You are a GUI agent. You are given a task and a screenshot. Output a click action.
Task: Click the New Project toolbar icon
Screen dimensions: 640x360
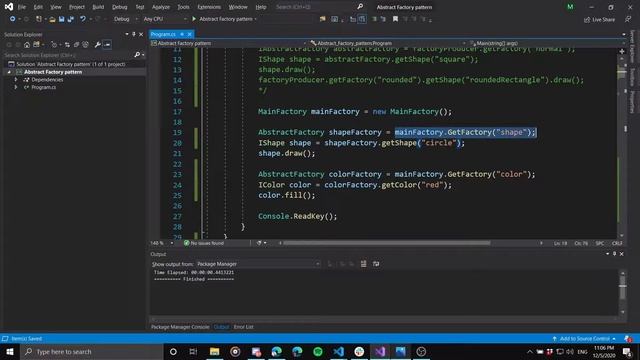[x=39, y=19]
